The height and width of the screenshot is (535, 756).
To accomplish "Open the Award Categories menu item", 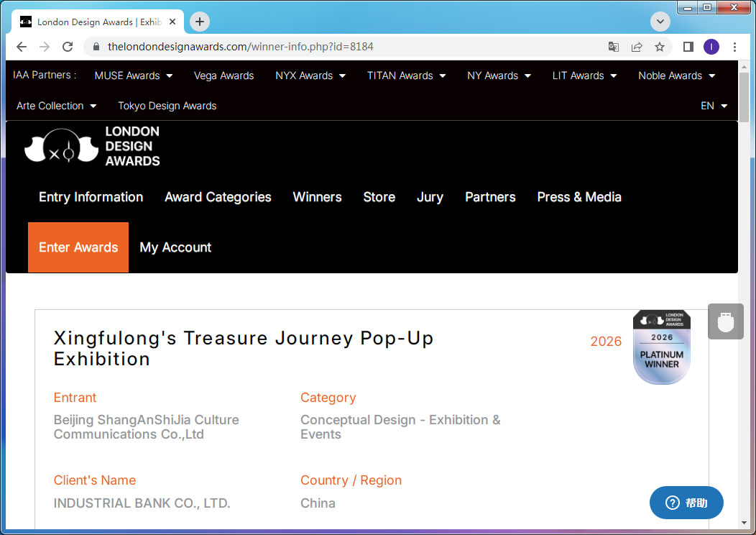I will tap(218, 197).
